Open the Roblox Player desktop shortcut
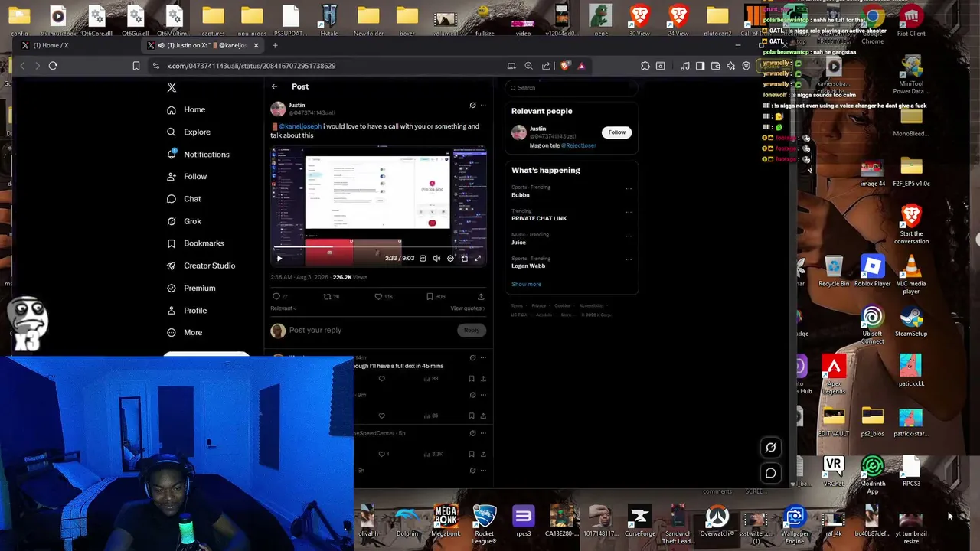The width and height of the screenshot is (980, 551). tap(872, 272)
